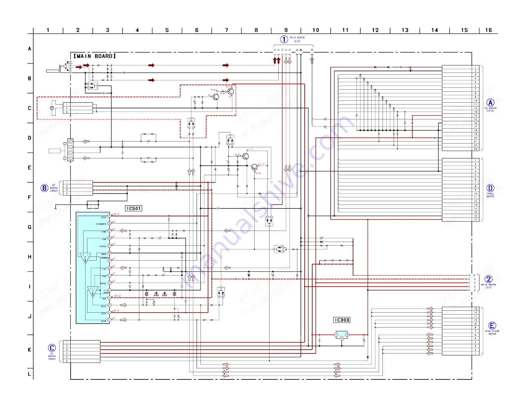This screenshot has width=532, height=400.
Task: Click the circled E HEAD PHONE BOARD marker
Action: tap(492, 326)
